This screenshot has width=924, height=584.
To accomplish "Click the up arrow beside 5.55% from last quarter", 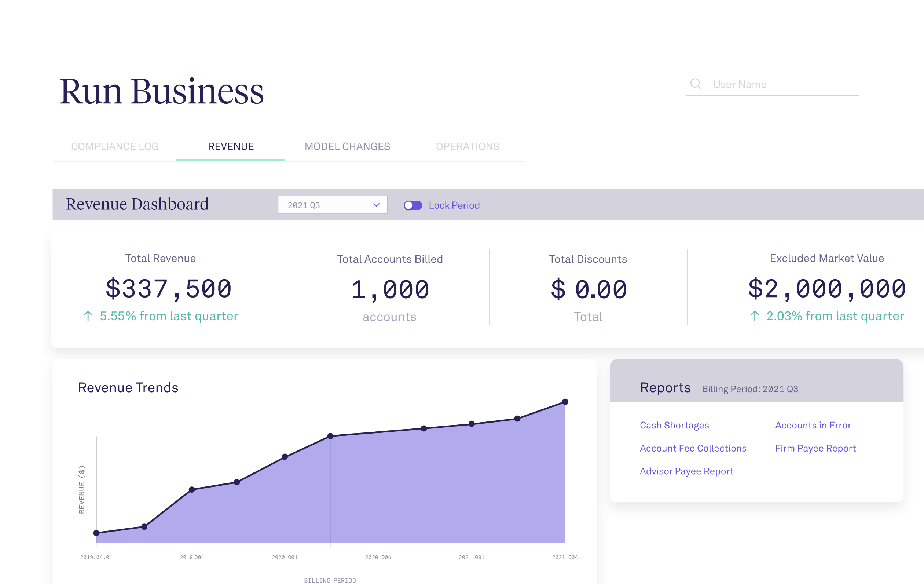I will pos(88,316).
